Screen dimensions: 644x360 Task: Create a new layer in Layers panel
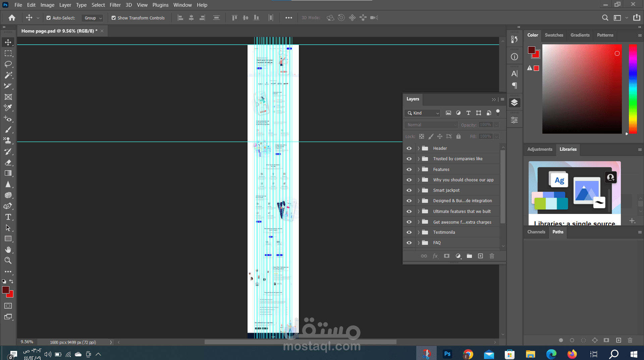point(480,256)
